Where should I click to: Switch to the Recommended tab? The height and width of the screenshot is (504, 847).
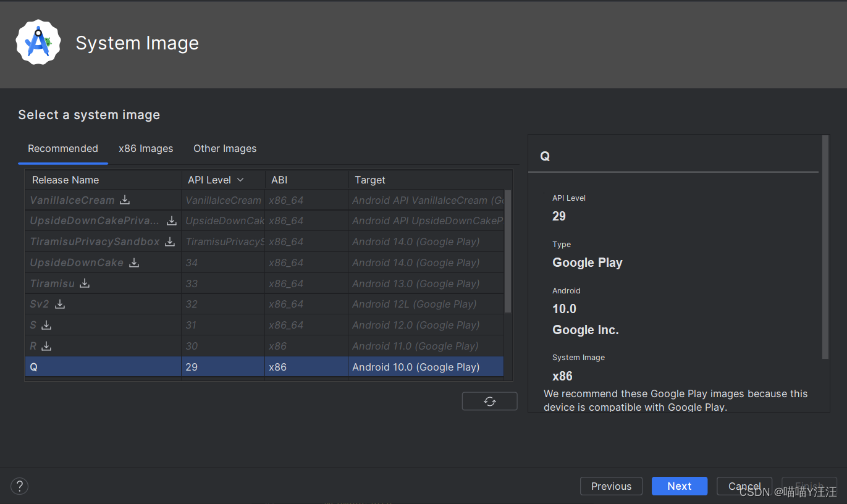63,149
